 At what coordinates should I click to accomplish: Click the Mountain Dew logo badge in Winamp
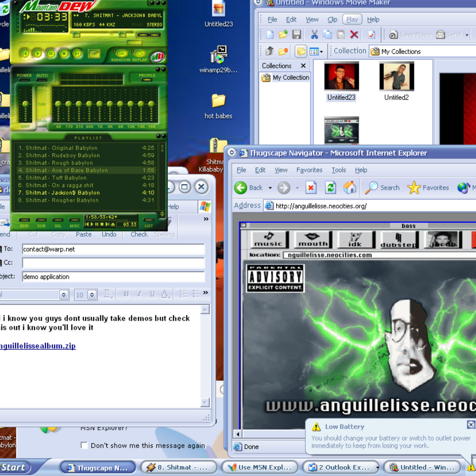pos(157,56)
